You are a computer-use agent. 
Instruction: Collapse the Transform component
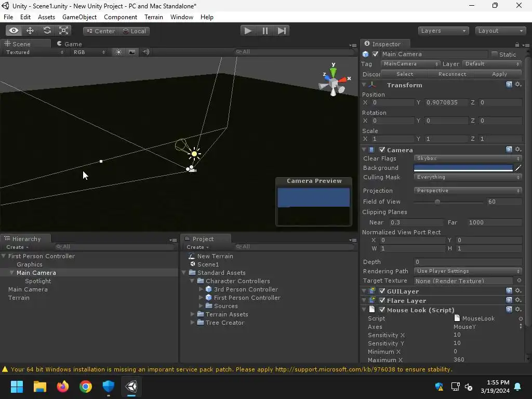pos(364,85)
